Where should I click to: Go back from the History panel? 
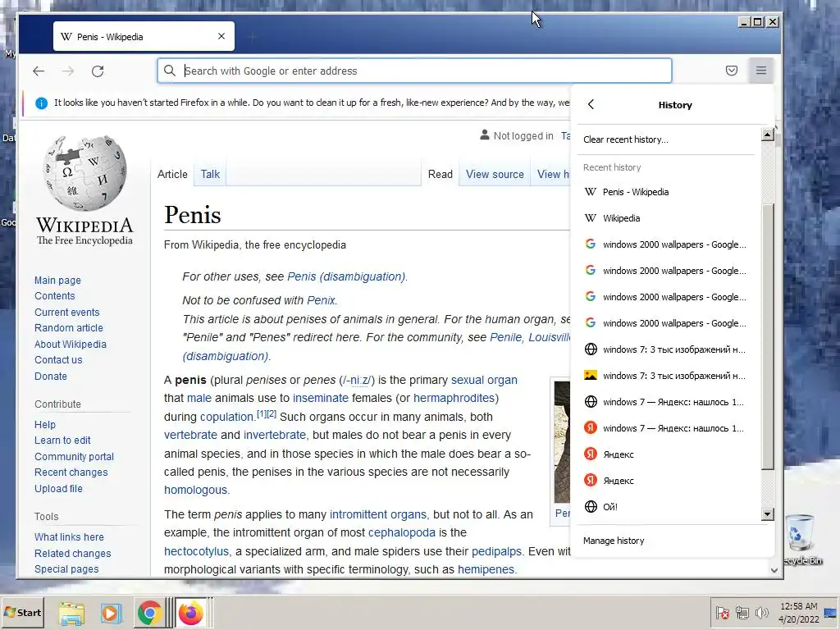pos(591,104)
